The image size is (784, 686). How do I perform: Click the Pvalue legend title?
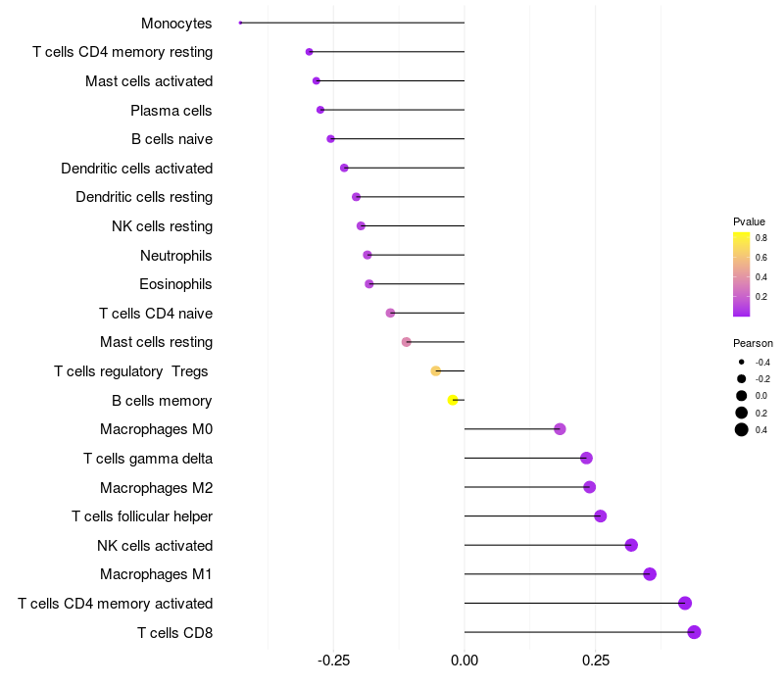(749, 221)
